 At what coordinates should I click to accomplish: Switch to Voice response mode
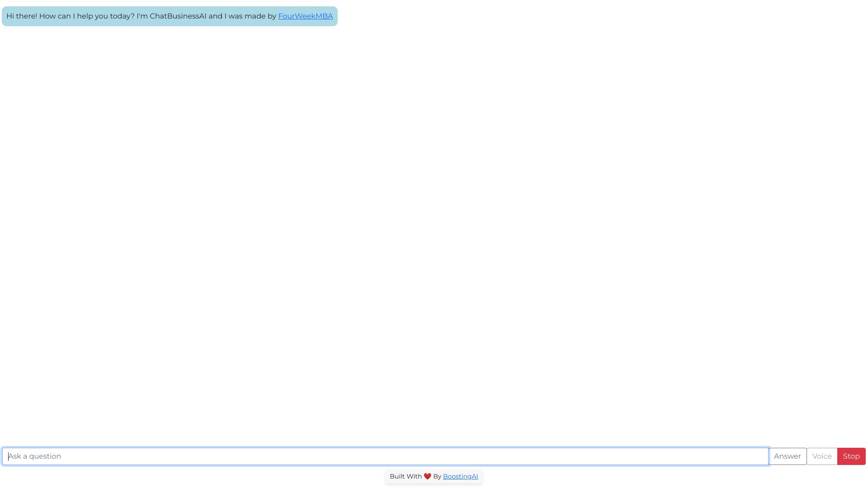(x=821, y=456)
